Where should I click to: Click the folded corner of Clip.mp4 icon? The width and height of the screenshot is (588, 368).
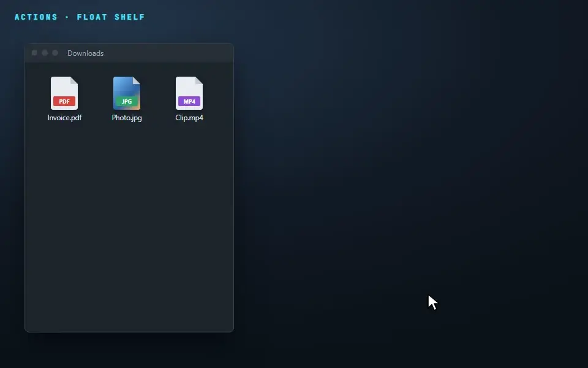199,80
